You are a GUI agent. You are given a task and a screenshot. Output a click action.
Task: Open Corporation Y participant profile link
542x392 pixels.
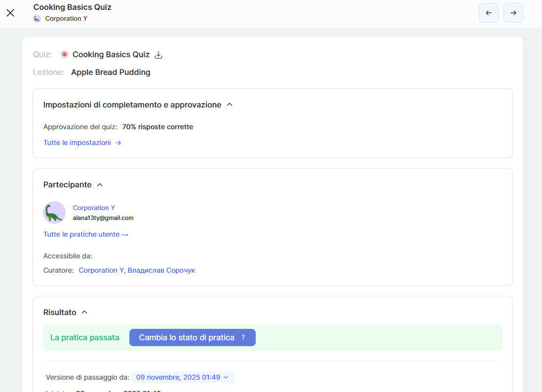(94, 208)
